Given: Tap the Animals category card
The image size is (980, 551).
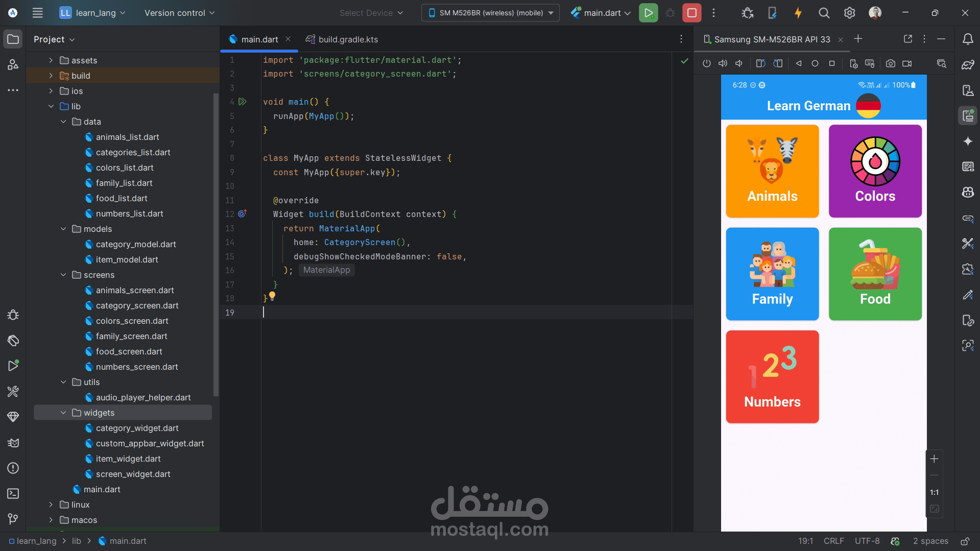Looking at the screenshot, I should pos(772,171).
